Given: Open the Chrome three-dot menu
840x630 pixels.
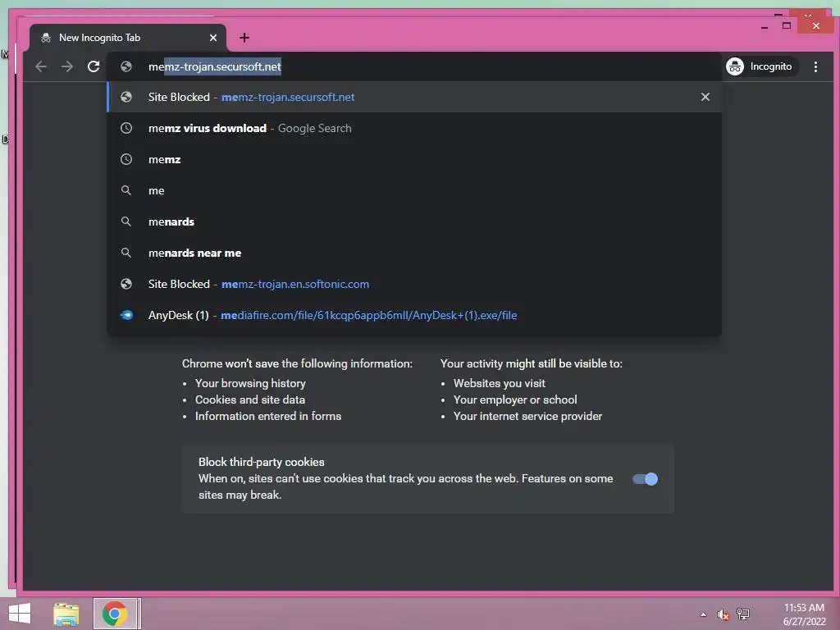Looking at the screenshot, I should coord(815,66).
